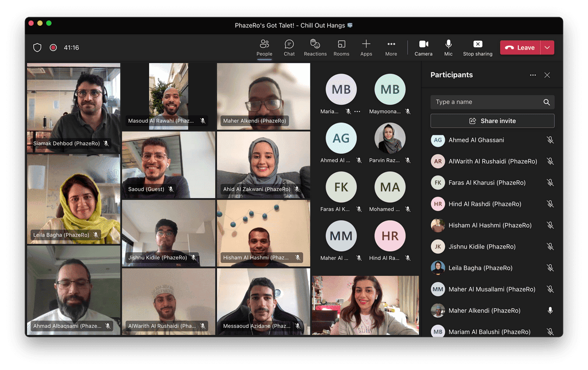
Task: Open the People panel
Action: 265,47
